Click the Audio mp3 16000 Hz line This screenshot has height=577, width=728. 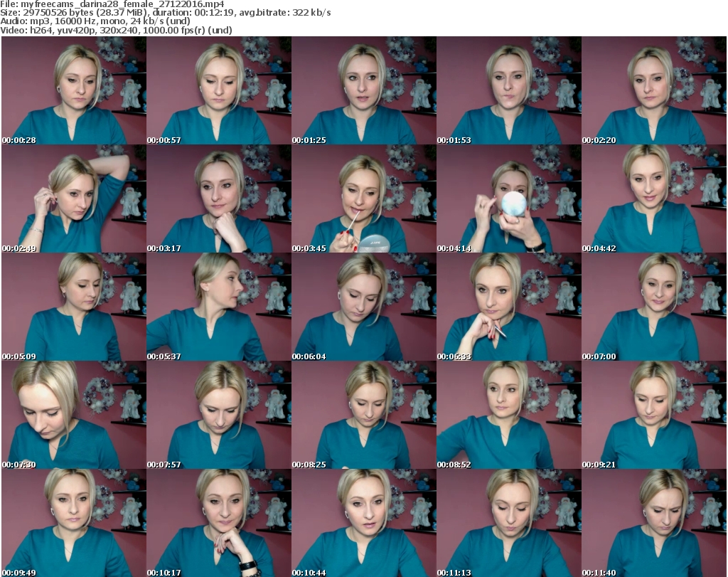tap(95, 21)
